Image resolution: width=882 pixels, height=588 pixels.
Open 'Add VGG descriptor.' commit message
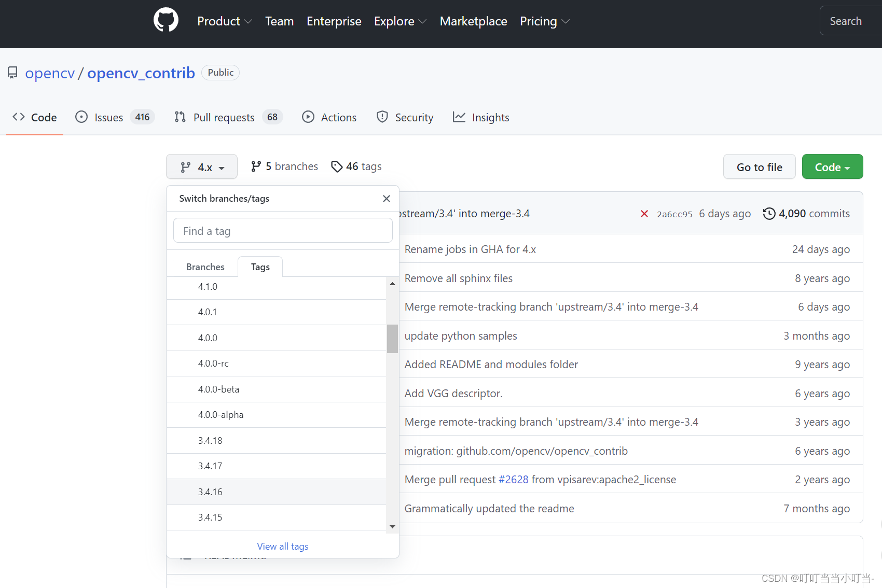pos(453,394)
